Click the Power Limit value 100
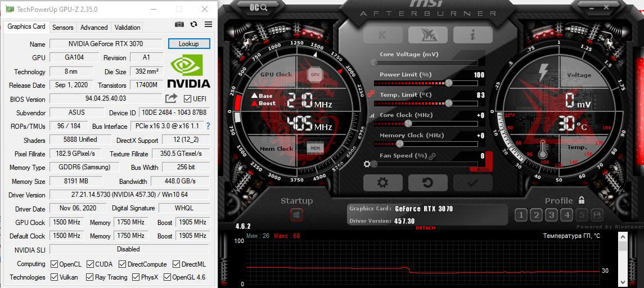This screenshot has width=644, height=288. coord(479,75)
